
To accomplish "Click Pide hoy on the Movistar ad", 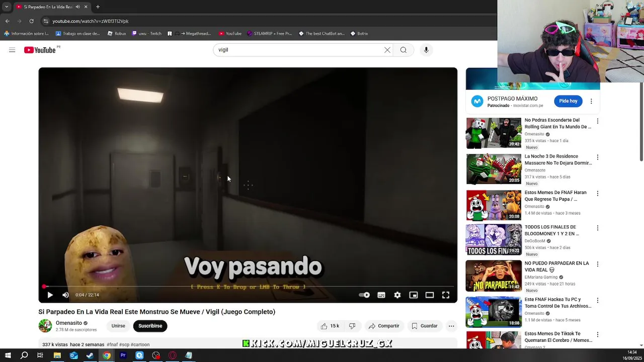I will coord(568,101).
